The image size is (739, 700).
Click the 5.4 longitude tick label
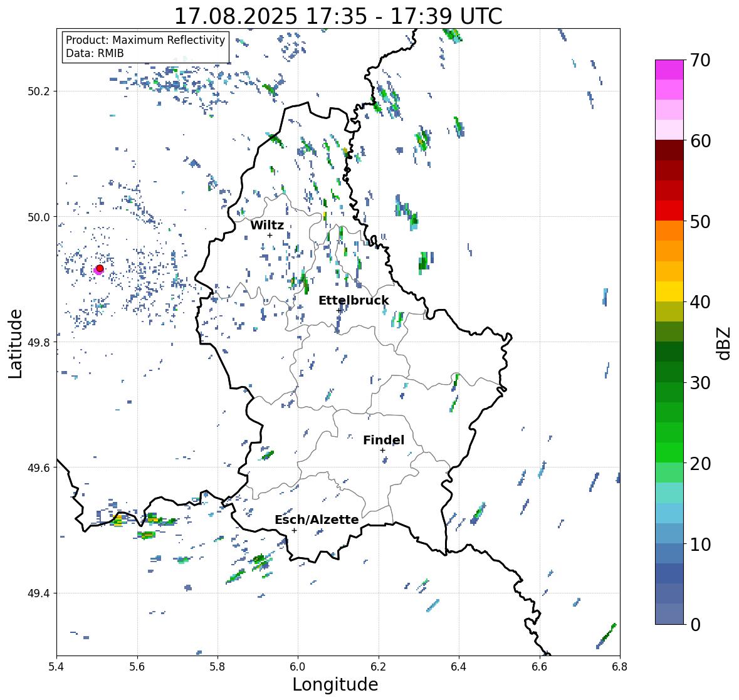[56, 666]
